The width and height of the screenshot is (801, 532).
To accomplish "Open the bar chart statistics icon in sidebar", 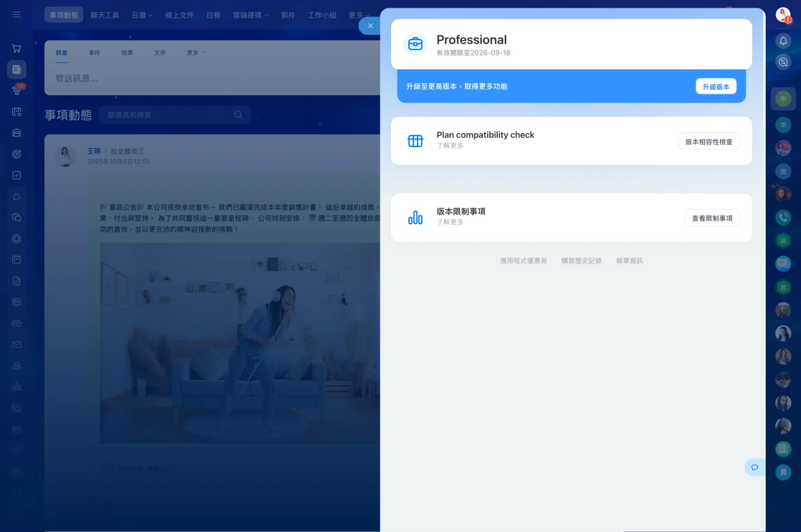I will (x=16, y=387).
